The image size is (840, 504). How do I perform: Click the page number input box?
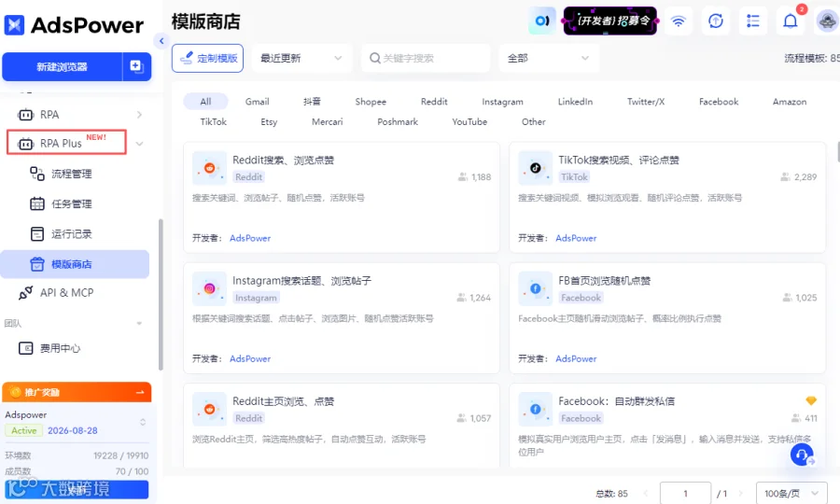click(685, 494)
